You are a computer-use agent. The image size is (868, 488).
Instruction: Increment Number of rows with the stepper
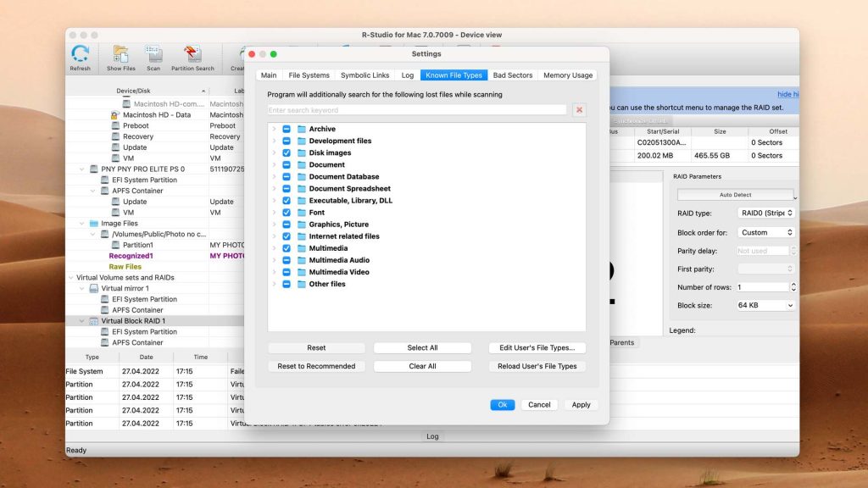(x=792, y=283)
